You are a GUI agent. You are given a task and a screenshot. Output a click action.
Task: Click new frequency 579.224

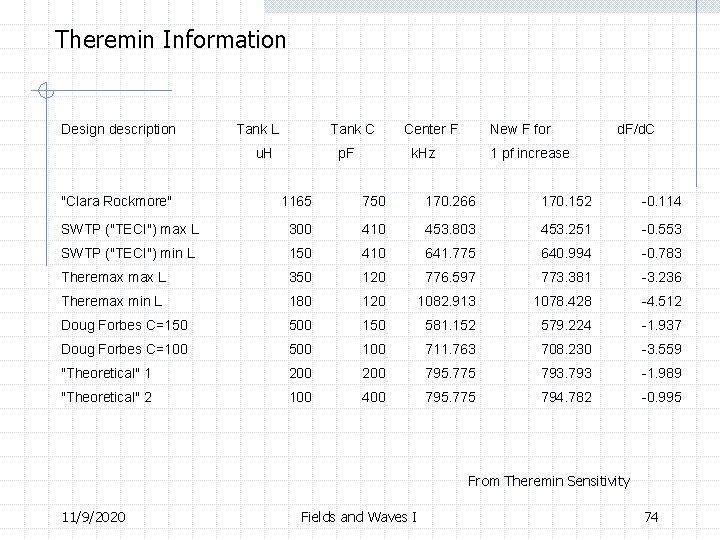click(566, 325)
